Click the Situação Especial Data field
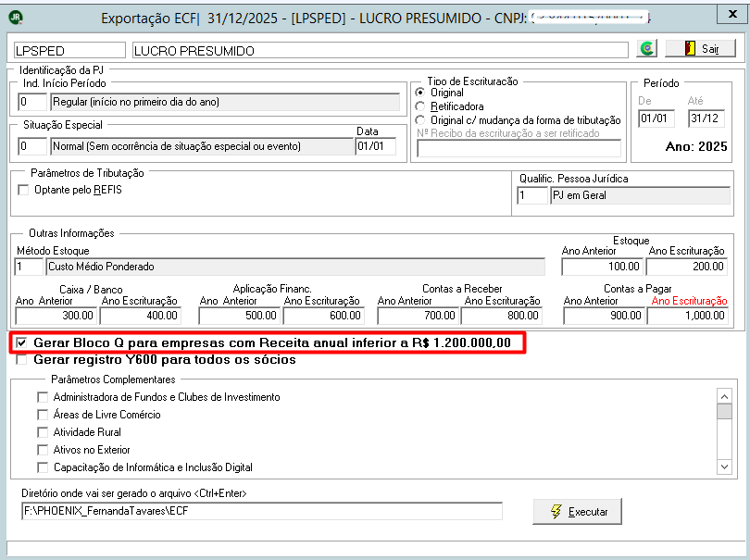Screen dimensions: 750x560 [x=376, y=146]
